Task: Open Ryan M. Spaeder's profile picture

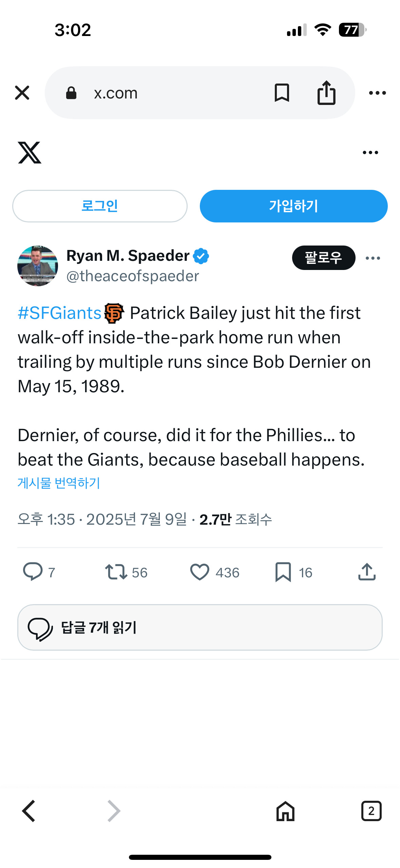Action: (x=38, y=266)
